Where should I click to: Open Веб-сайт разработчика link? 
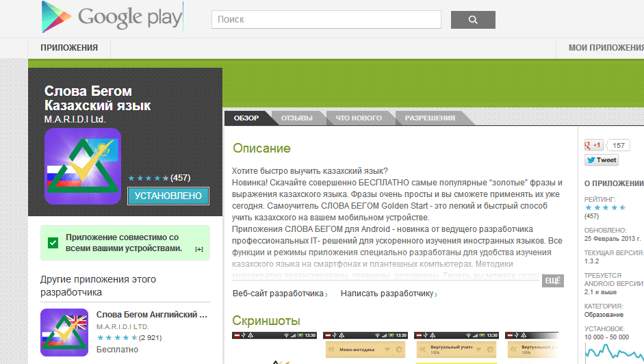pos(280,294)
